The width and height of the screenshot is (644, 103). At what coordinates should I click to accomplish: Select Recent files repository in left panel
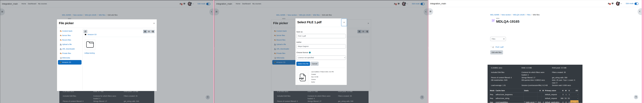click(67, 40)
